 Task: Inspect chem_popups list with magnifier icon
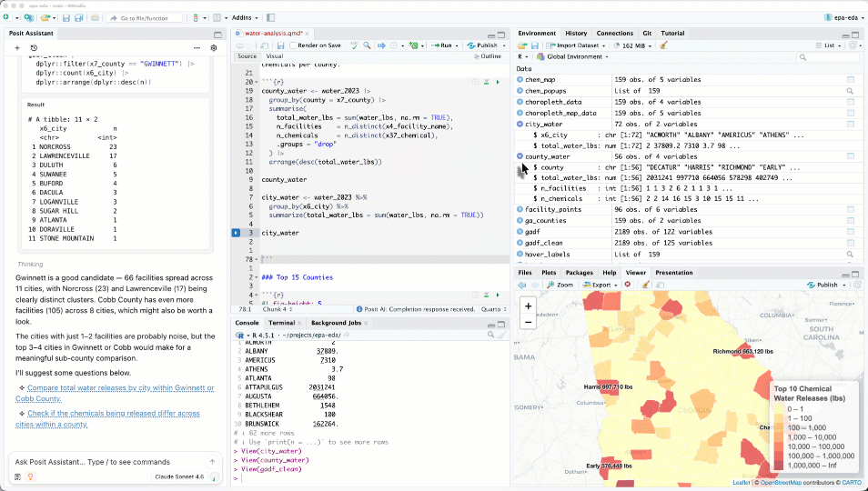point(851,91)
